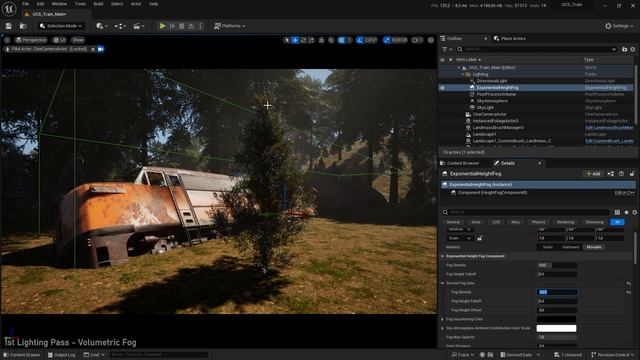This screenshot has width=640, height=360.
Task: Select the Static mobility option
Action: point(547,247)
